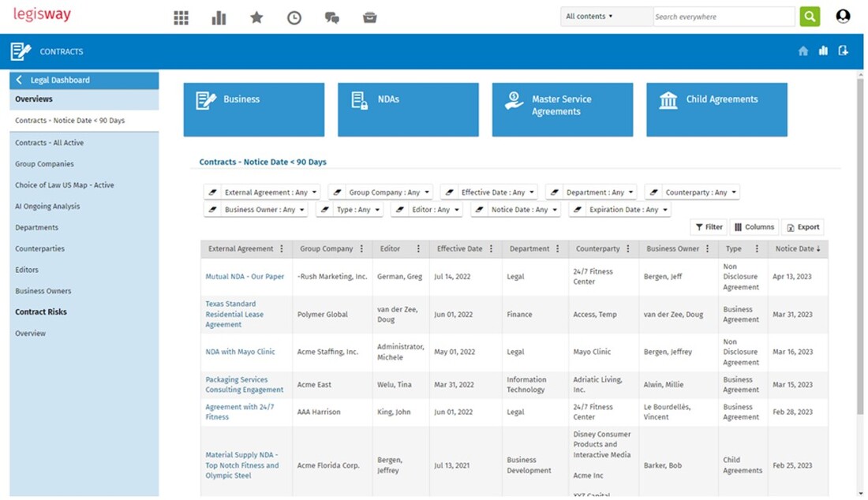Click the briefcase icon in top bar
Image resolution: width=868 pixels, height=500 pixels.
pos(369,17)
